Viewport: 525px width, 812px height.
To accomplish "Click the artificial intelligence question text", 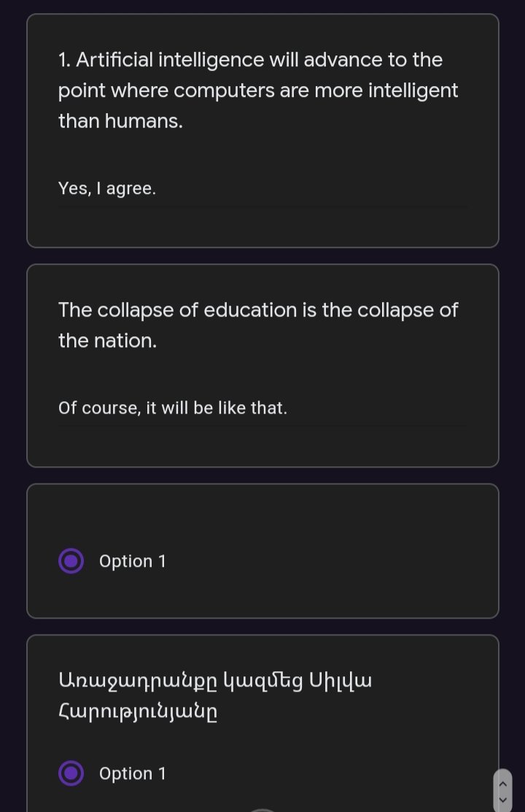I will click(x=258, y=90).
